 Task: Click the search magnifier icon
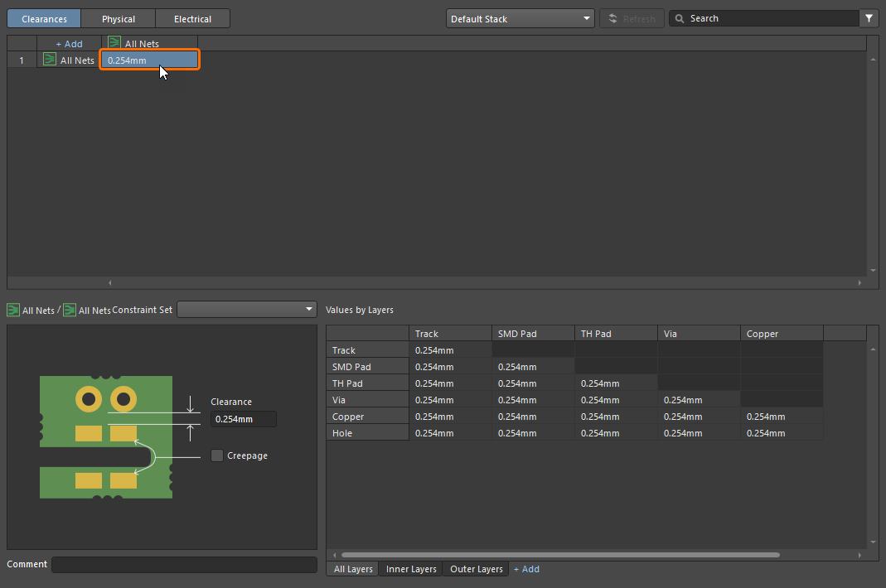[x=680, y=18]
